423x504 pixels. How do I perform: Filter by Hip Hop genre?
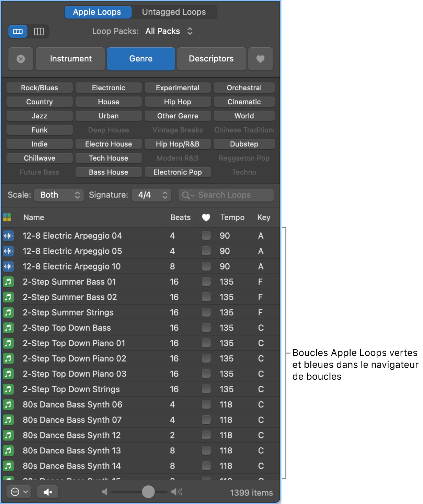tap(178, 102)
